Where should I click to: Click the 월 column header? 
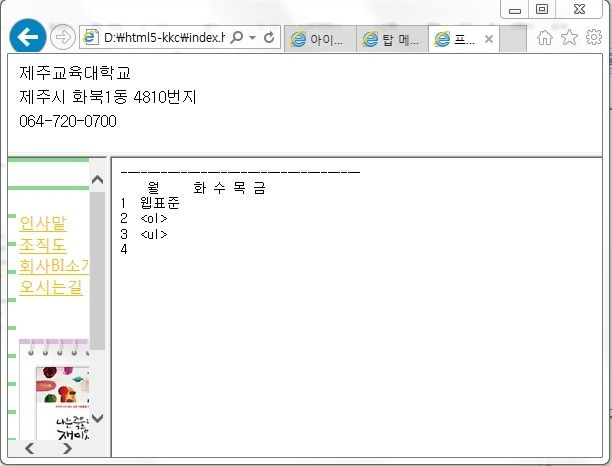[x=153, y=188]
